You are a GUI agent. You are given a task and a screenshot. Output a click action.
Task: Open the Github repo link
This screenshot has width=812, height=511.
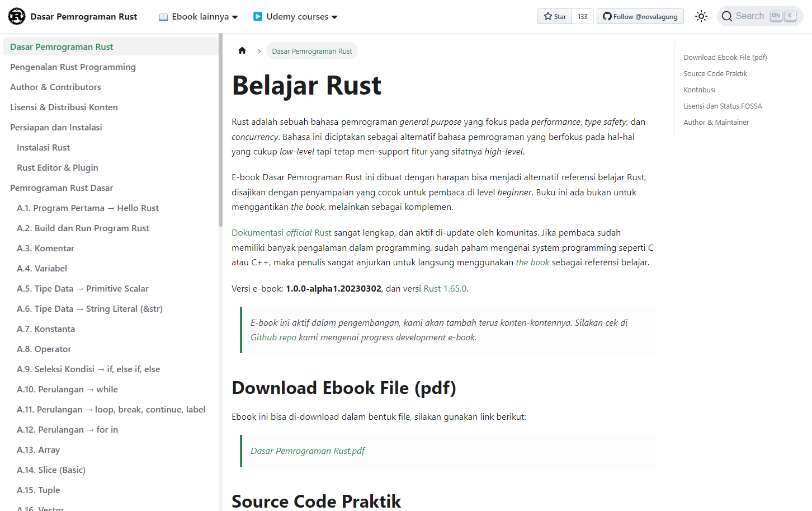point(273,337)
